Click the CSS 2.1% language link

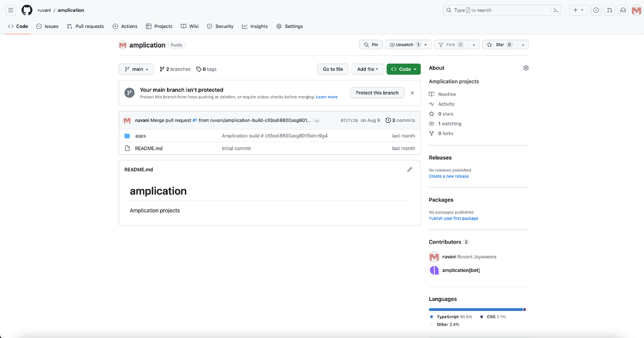(x=493, y=317)
